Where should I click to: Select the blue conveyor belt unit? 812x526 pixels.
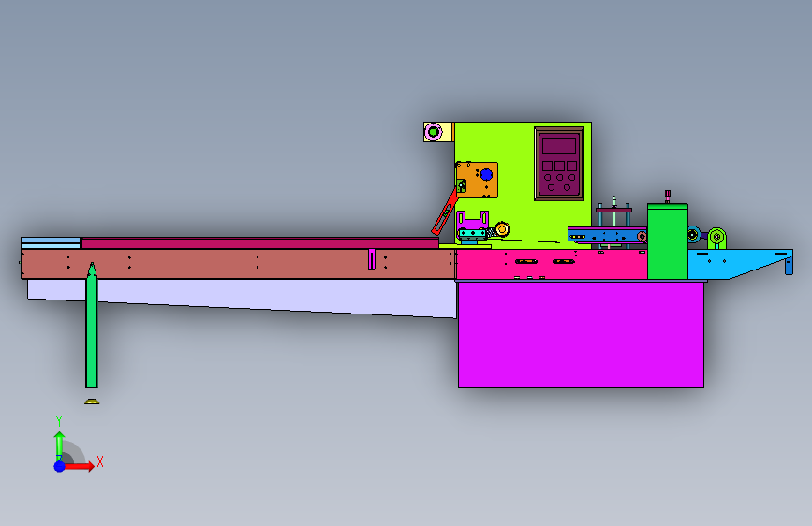coord(607,235)
